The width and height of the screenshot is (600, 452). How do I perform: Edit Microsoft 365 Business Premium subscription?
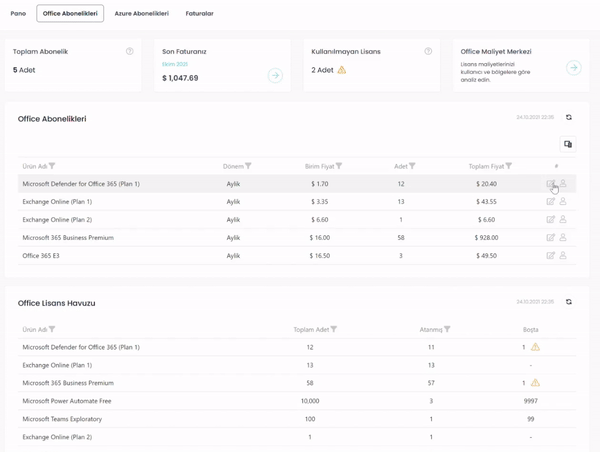[x=551, y=238]
